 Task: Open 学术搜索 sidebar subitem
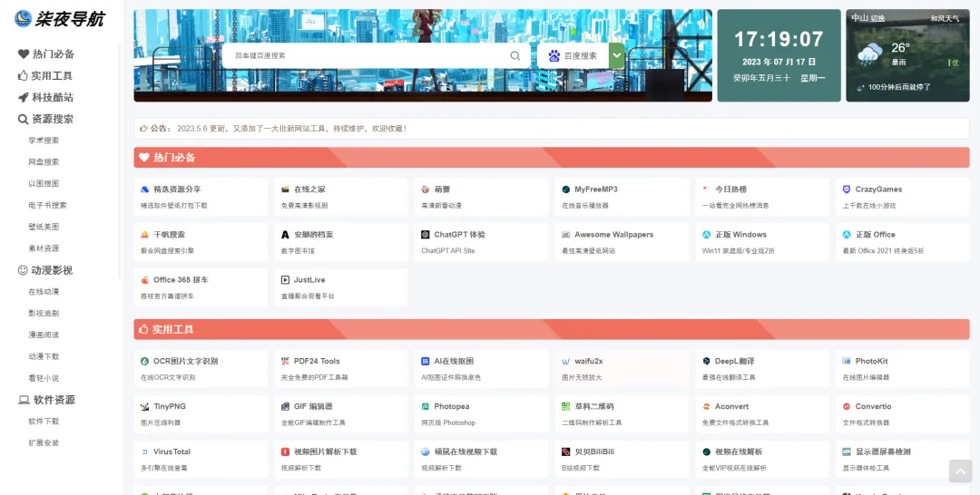44,141
